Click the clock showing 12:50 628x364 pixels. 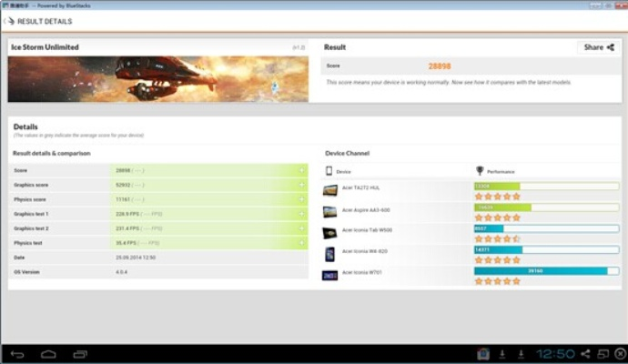[x=554, y=353]
